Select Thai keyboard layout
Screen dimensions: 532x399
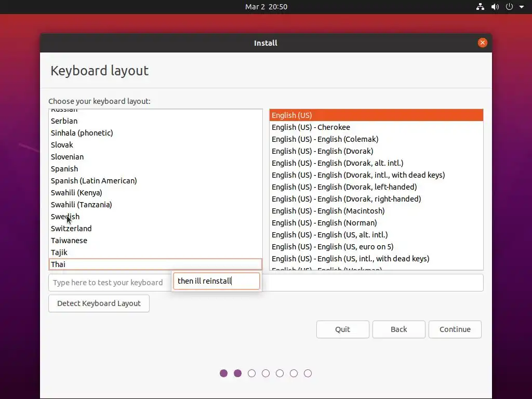pyautogui.click(x=155, y=264)
